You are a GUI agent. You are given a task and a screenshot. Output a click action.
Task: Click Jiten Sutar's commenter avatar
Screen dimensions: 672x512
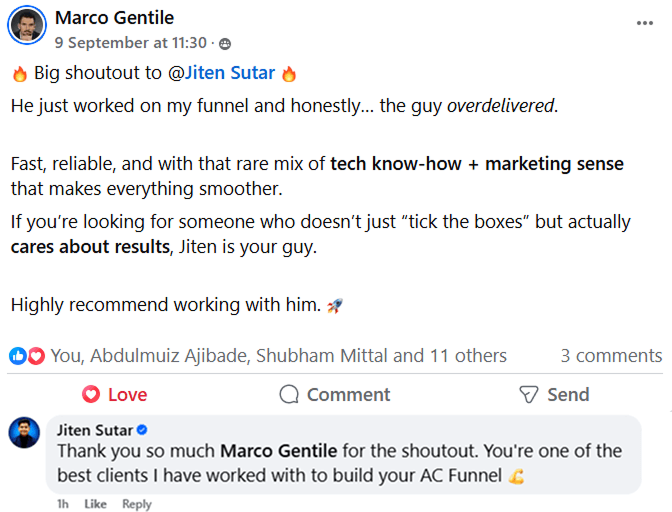pyautogui.click(x=24, y=433)
